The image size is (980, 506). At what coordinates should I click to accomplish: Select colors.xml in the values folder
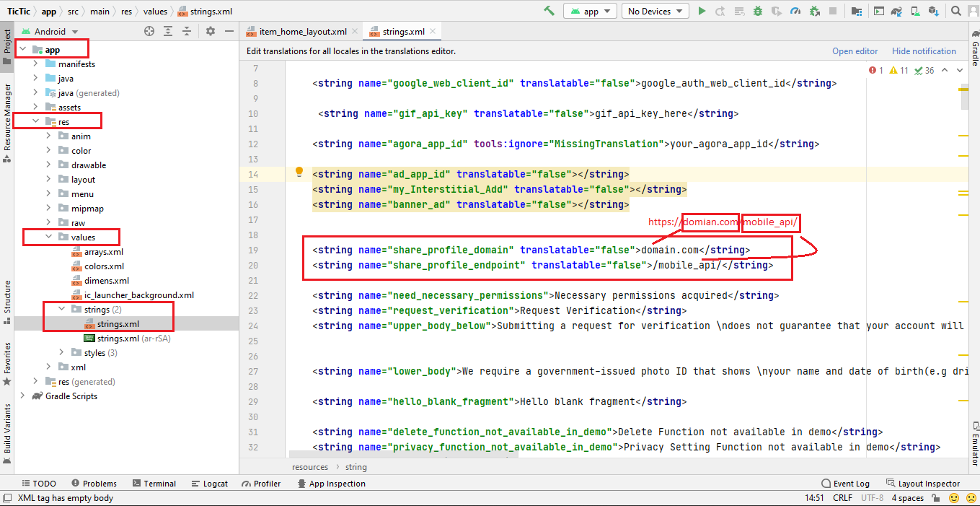pos(104,266)
